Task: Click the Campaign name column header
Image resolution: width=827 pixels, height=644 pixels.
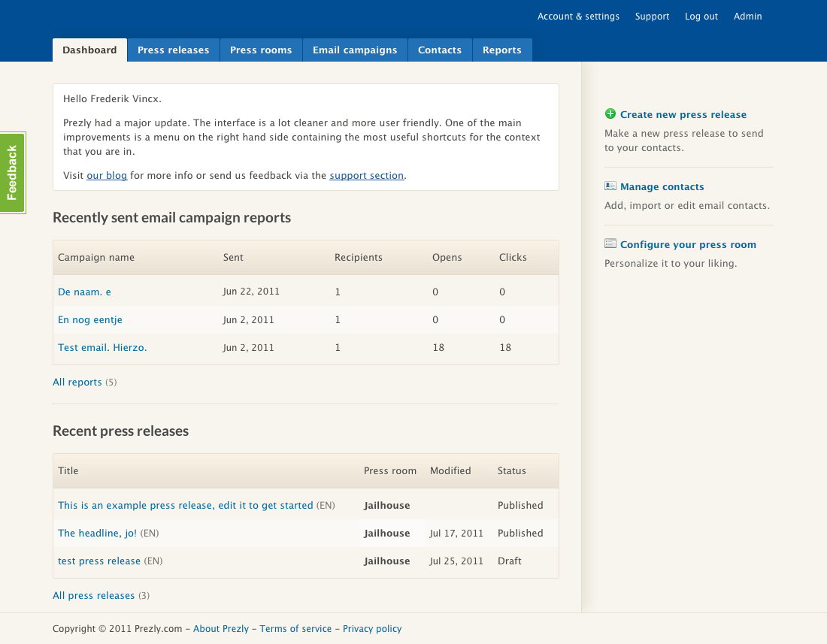Action: pyautogui.click(x=96, y=257)
